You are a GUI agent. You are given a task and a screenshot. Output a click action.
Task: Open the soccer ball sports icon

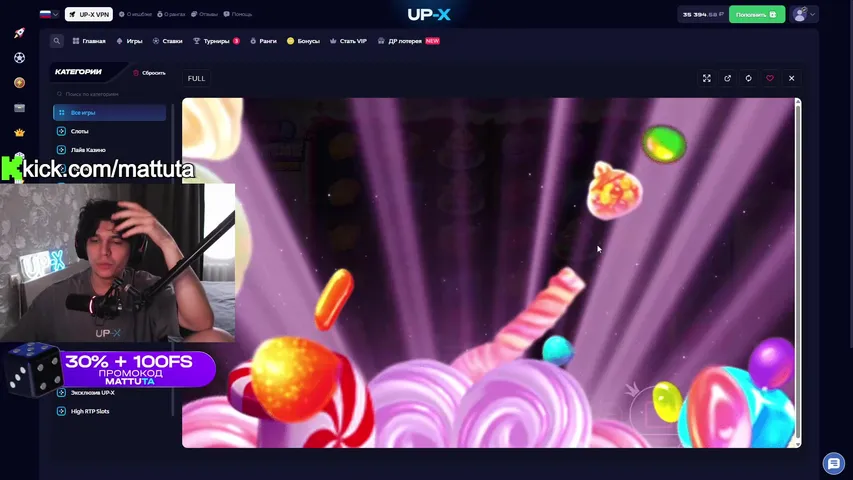tap(19, 58)
